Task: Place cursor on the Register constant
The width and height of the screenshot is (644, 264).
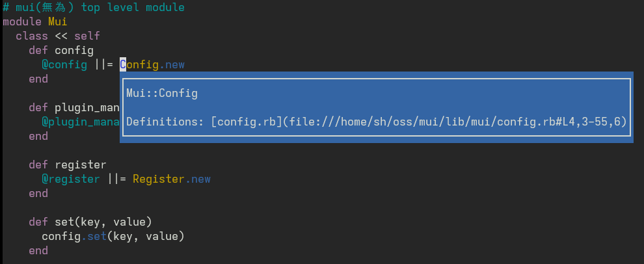Action: 158,179
